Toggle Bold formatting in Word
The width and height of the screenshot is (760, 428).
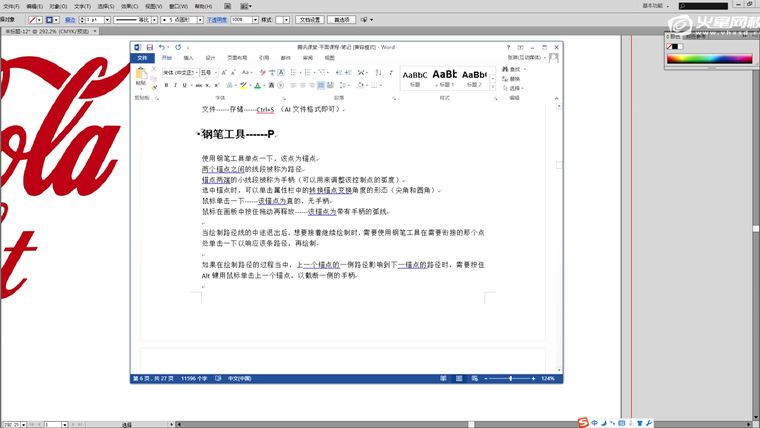click(x=166, y=85)
